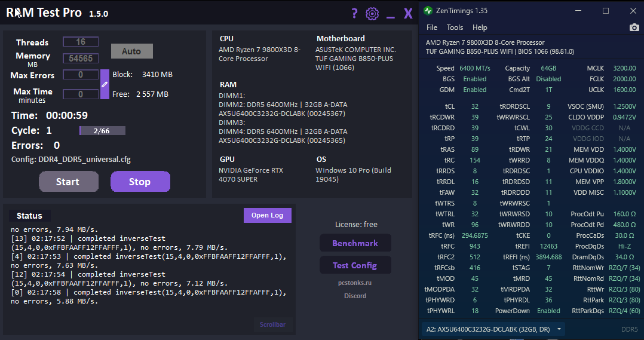Image resolution: width=644 pixels, height=340 pixels.
Task: Click the tREFI value 12463
Action: (x=548, y=246)
